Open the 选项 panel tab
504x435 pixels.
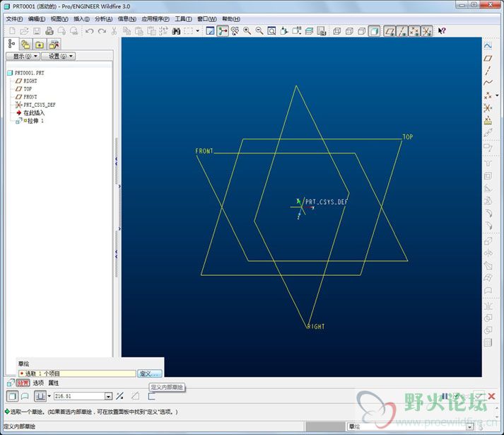tap(38, 383)
